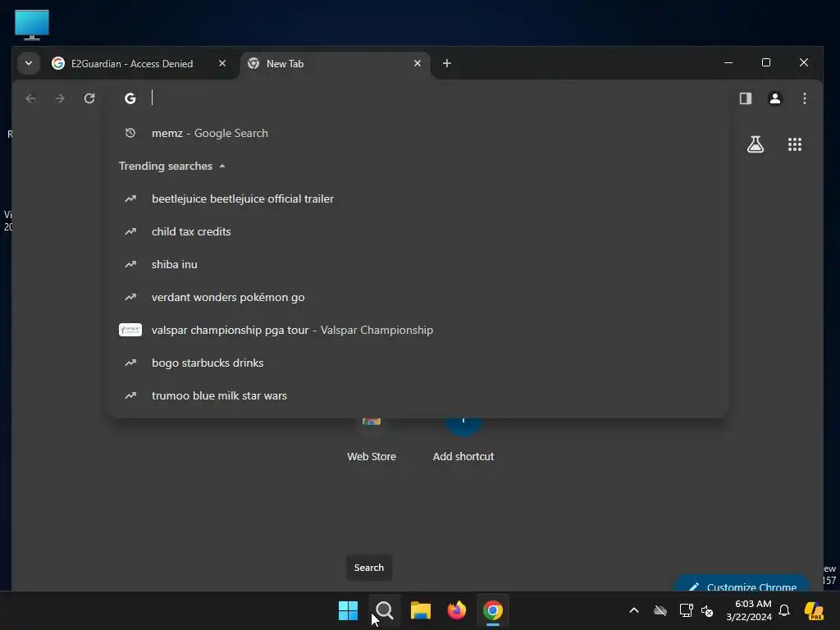
Task: Open File Explorer from taskbar
Action: [421, 610]
